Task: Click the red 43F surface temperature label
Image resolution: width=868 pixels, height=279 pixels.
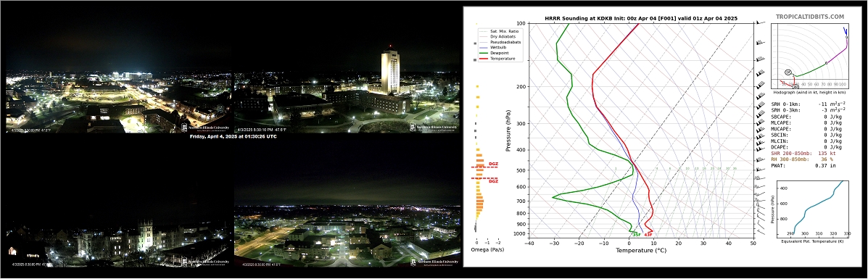Action: [648, 235]
